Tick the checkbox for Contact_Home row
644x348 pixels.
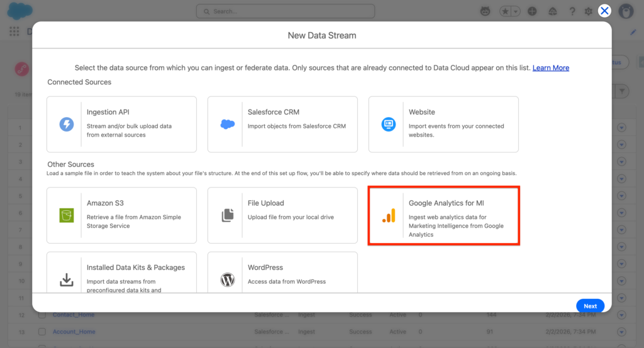pyautogui.click(x=42, y=315)
